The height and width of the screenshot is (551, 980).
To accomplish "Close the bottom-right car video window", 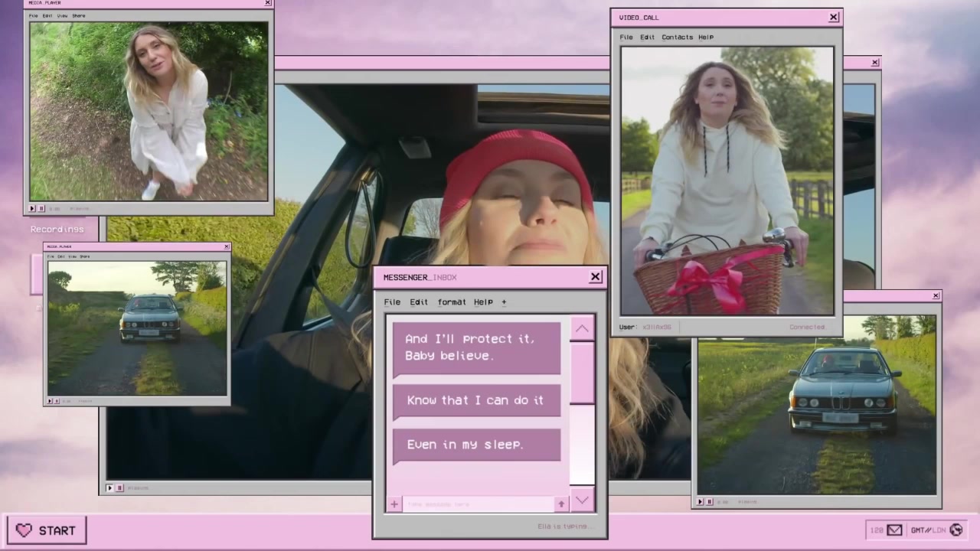I will [x=936, y=295].
